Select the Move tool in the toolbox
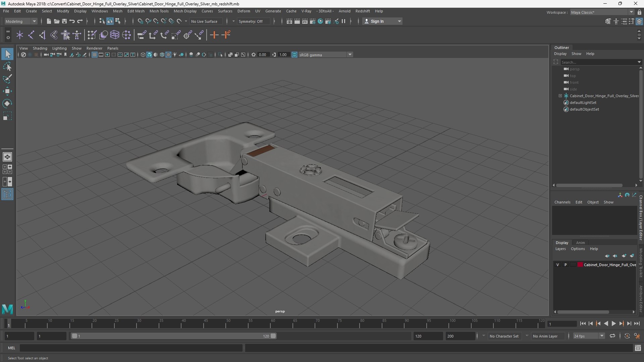The image size is (644, 362). 7,91
